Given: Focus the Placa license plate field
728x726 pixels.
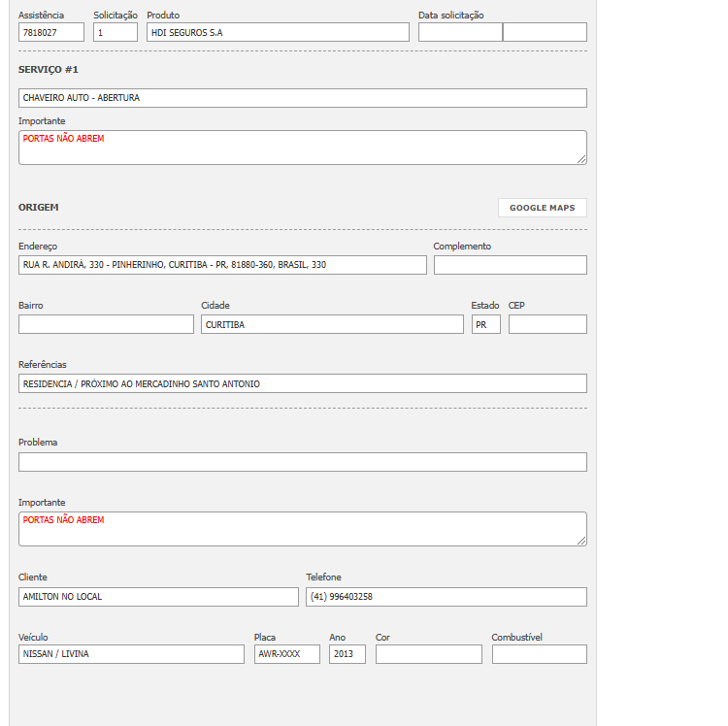Looking at the screenshot, I should 286,654.
